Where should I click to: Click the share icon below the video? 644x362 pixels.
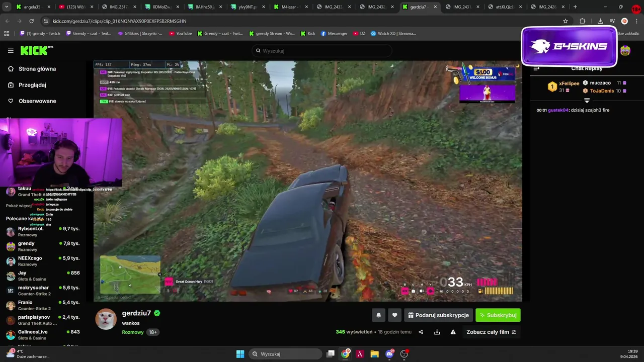pyautogui.click(x=421, y=332)
